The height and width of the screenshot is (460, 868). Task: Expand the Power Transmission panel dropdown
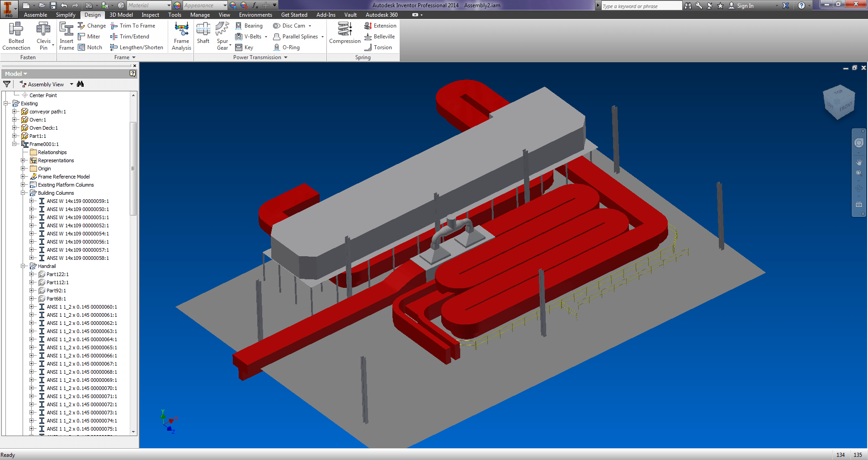[285, 57]
